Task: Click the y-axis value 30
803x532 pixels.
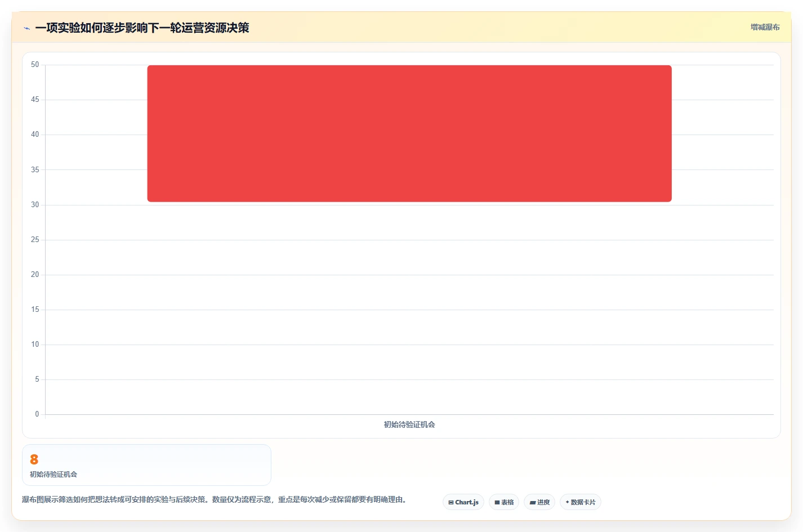Action: [x=35, y=205]
